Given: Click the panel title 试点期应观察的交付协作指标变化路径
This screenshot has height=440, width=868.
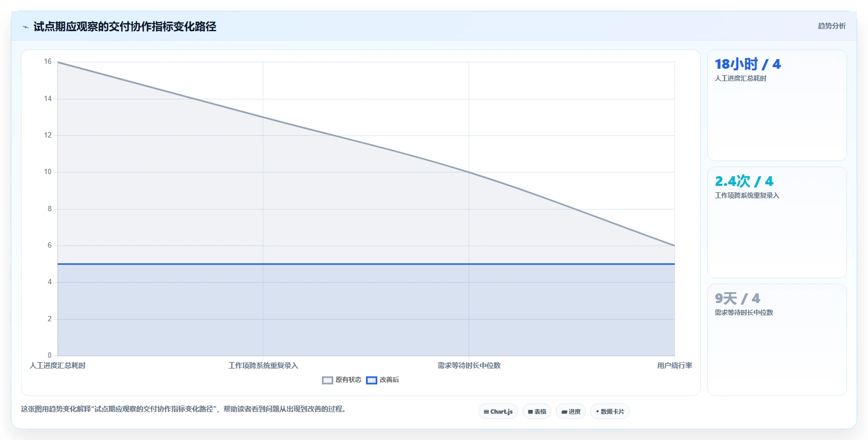Looking at the screenshot, I should [125, 26].
